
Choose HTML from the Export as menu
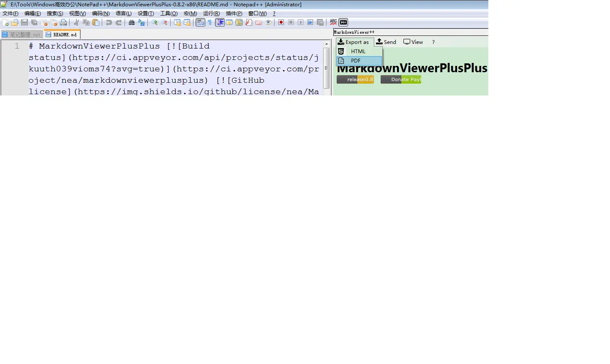(x=359, y=51)
